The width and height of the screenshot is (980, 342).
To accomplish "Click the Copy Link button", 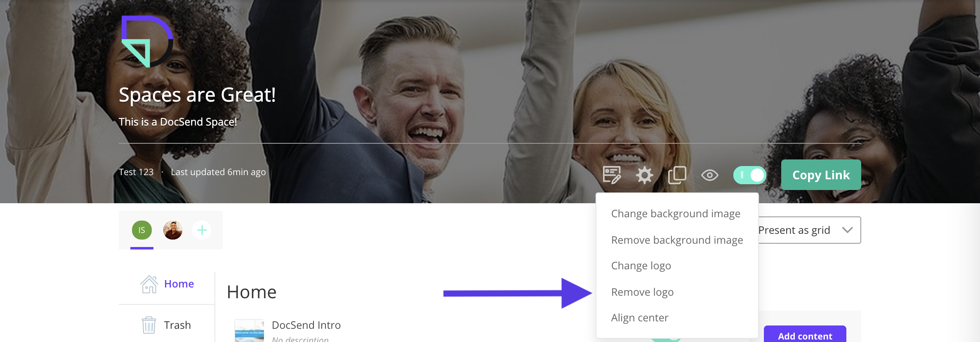I will click(821, 175).
